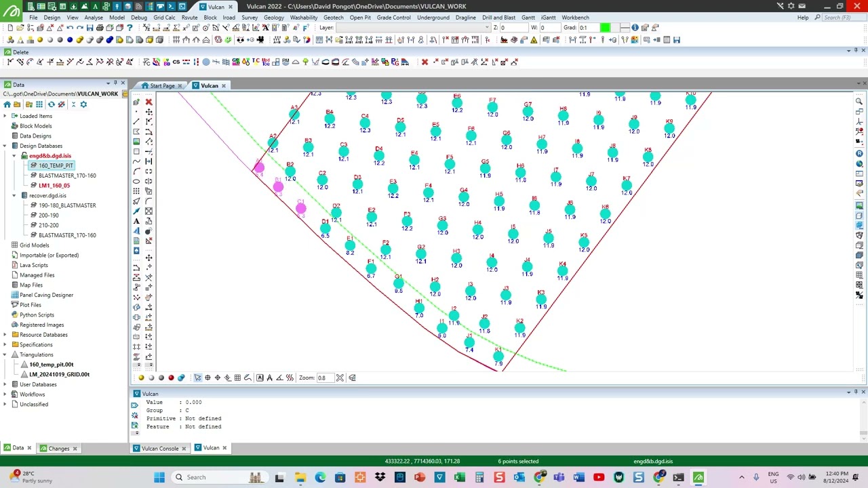Toggle the pin on the Data panel

pyautogui.click(x=114, y=83)
